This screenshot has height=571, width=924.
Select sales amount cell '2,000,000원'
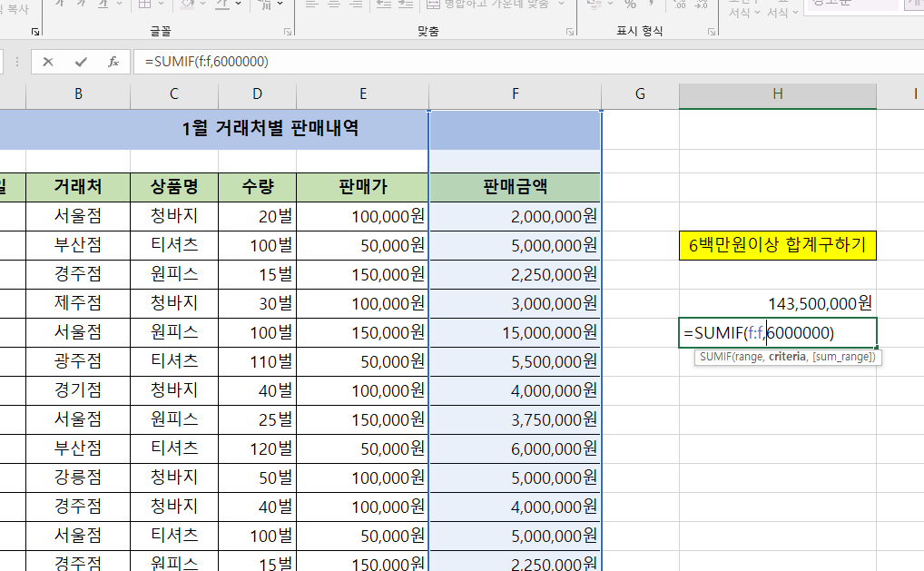(515, 216)
